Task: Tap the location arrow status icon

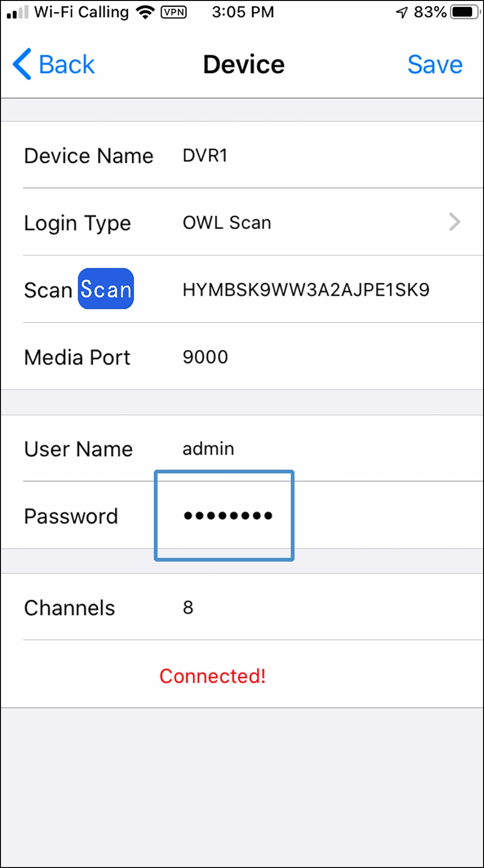Action: pyautogui.click(x=402, y=12)
